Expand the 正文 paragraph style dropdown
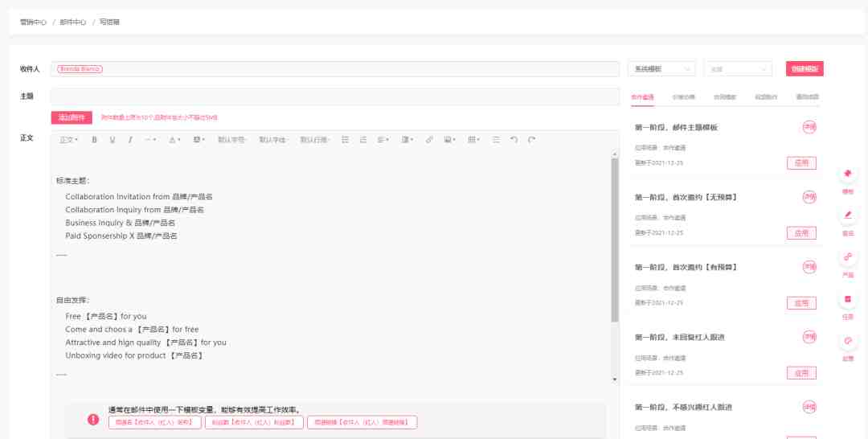The image size is (868, 439). click(x=68, y=140)
